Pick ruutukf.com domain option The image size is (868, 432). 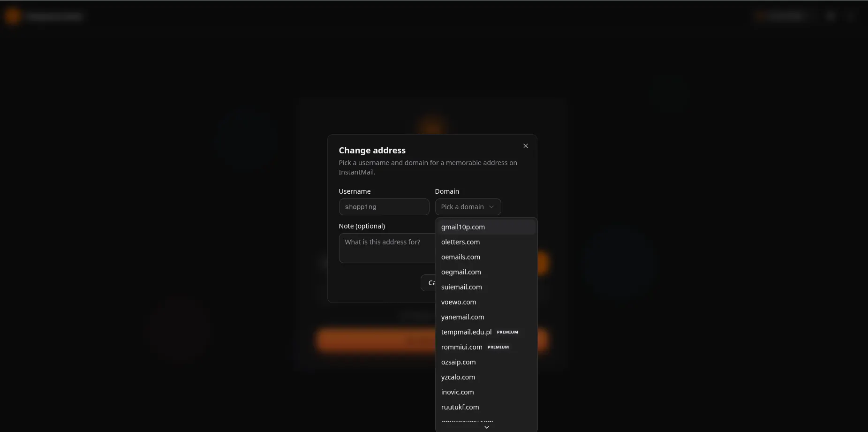(486, 407)
